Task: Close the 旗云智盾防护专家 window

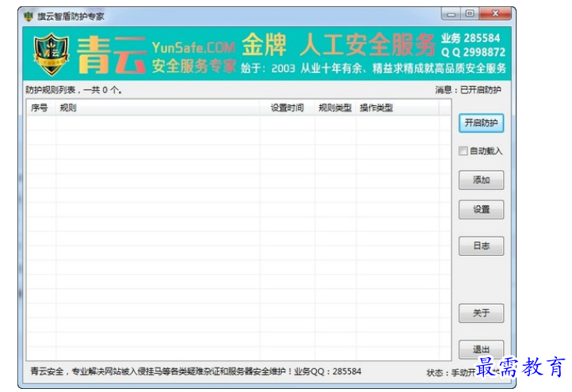Action: click(x=495, y=13)
